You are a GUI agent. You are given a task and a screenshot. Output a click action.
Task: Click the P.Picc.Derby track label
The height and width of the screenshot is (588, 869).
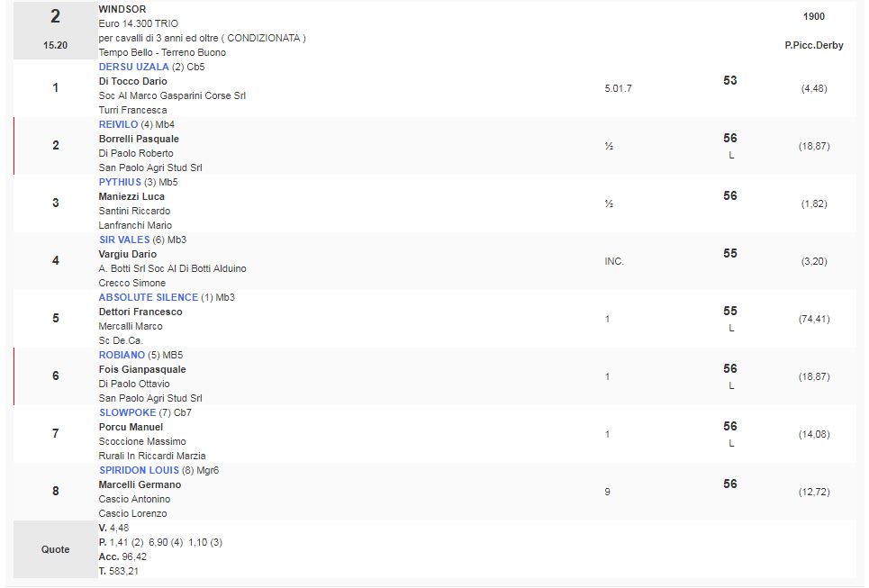tap(813, 45)
